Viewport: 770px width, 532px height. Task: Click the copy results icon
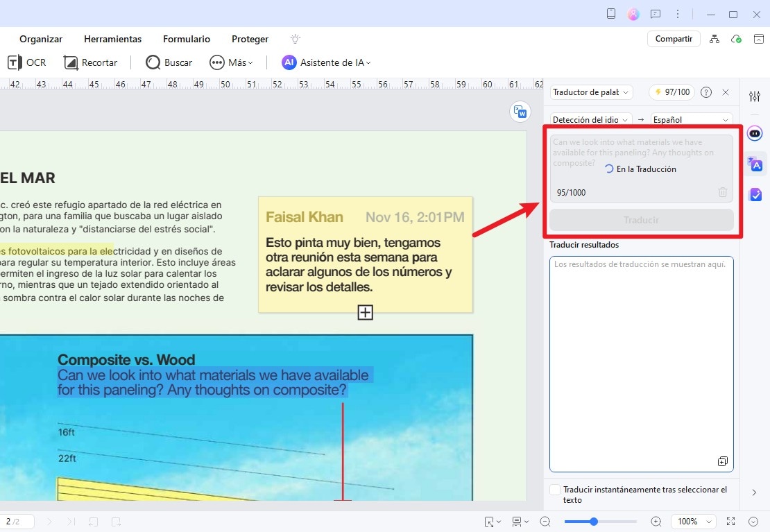click(x=722, y=461)
